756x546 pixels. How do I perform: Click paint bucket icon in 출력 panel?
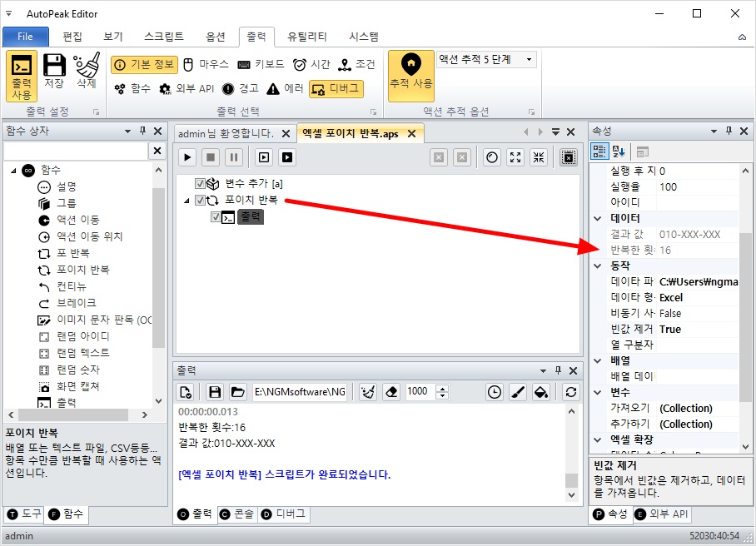[541, 392]
